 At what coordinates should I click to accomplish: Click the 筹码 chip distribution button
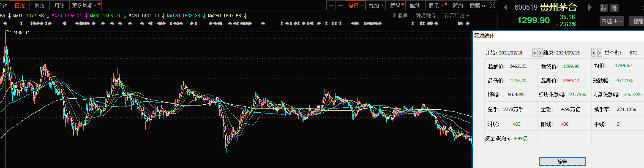pos(396,5)
